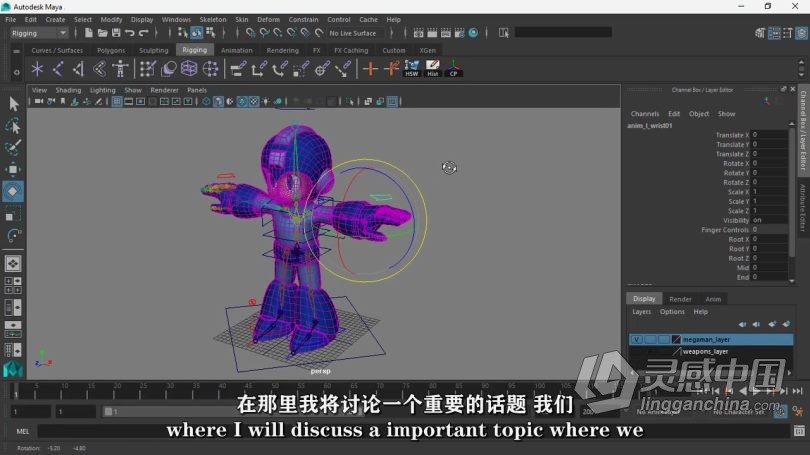Click the snap to grid magnet icon
This screenshot has width=810, height=455.
(x=250, y=33)
